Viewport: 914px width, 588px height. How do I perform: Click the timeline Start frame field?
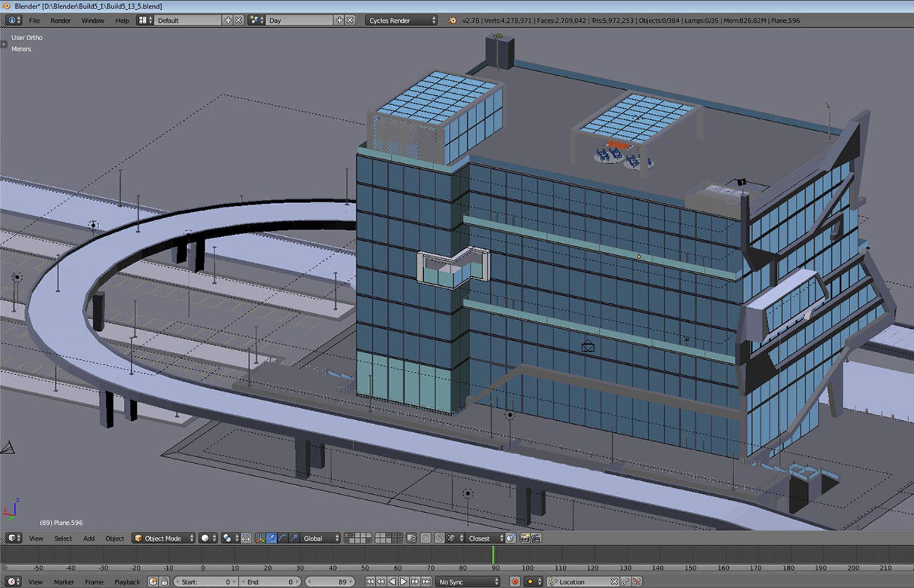(x=205, y=581)
